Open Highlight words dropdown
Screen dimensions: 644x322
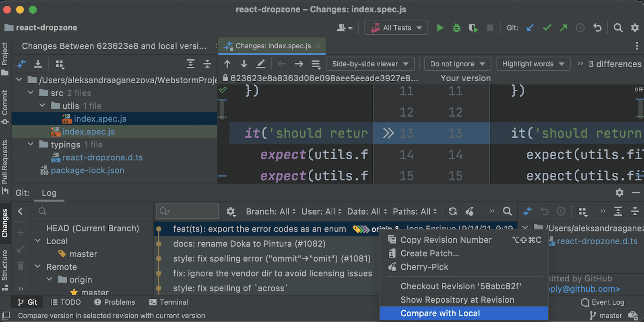coord(533,64)
